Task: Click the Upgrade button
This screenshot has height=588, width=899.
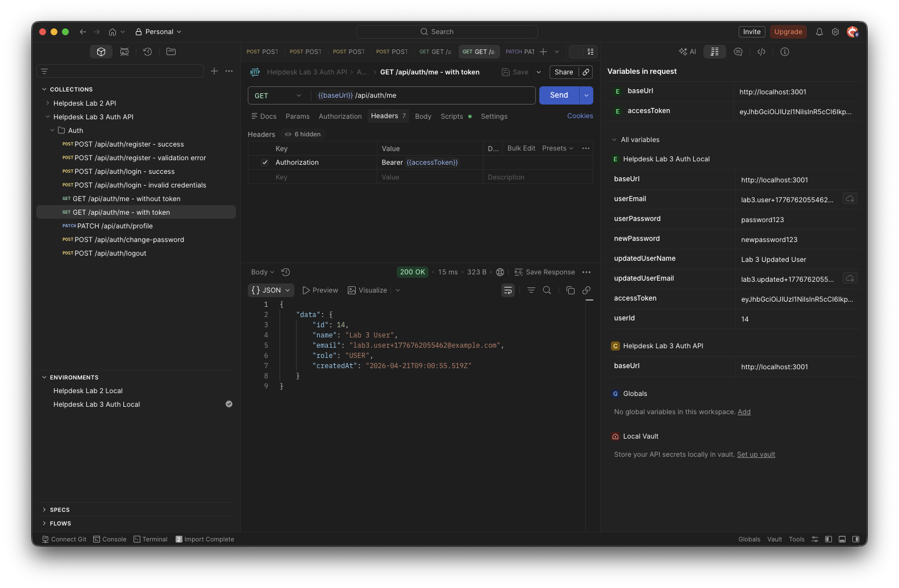Action: click(x=788, y=32)
